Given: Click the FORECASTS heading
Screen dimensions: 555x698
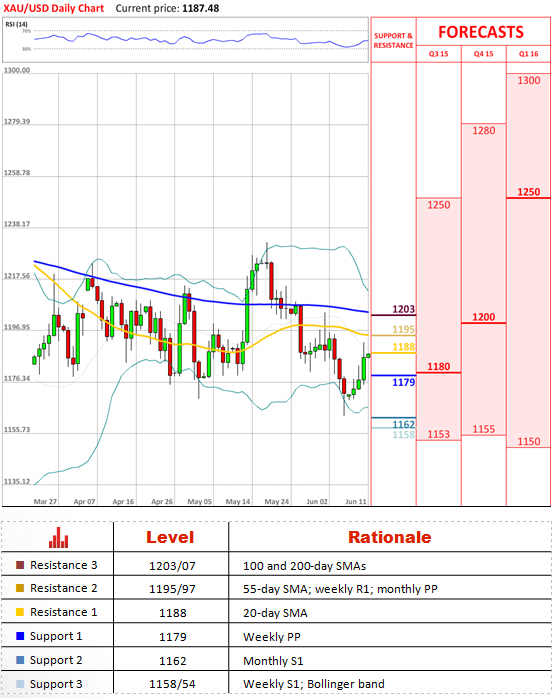Looking at the screenshot, I should click(x=481, y=32).
